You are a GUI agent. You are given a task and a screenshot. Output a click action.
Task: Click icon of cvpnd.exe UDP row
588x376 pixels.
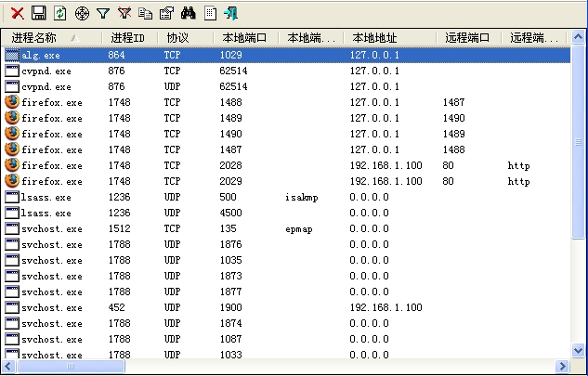tap(12, 86)
